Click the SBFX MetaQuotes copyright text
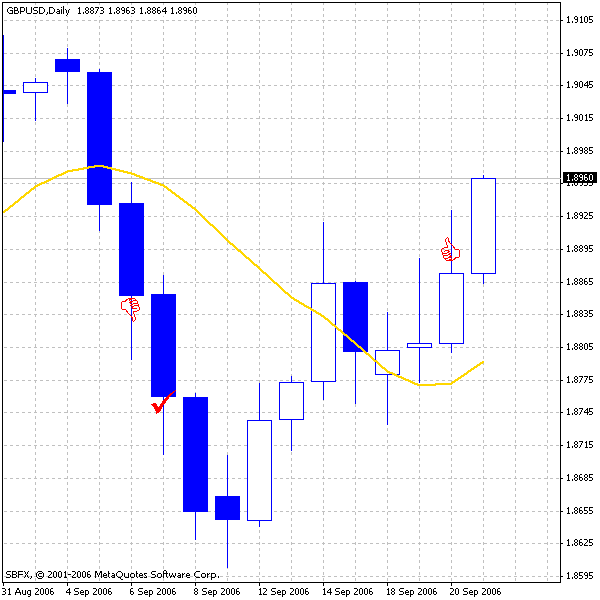This screenshot has width=600, height=600. pos(112,575)
